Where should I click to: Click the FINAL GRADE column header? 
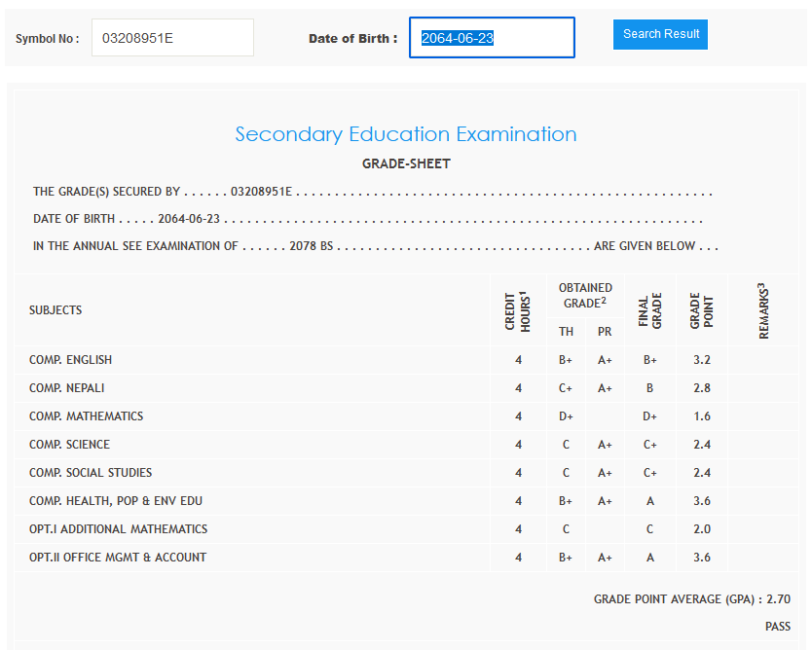(649, 310)
